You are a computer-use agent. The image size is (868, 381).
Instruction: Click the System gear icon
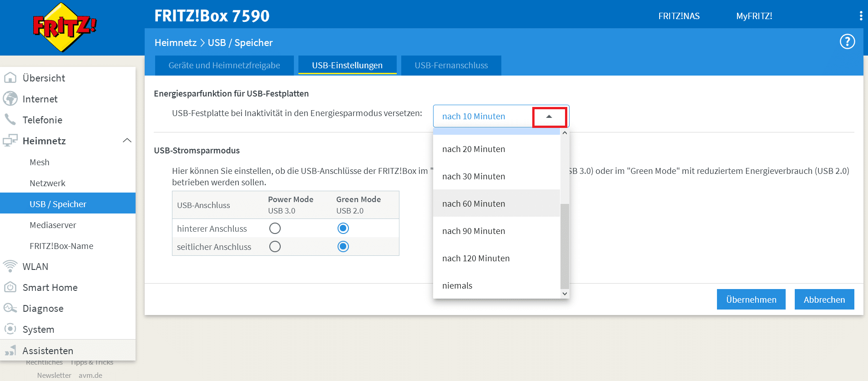(10, 329)
